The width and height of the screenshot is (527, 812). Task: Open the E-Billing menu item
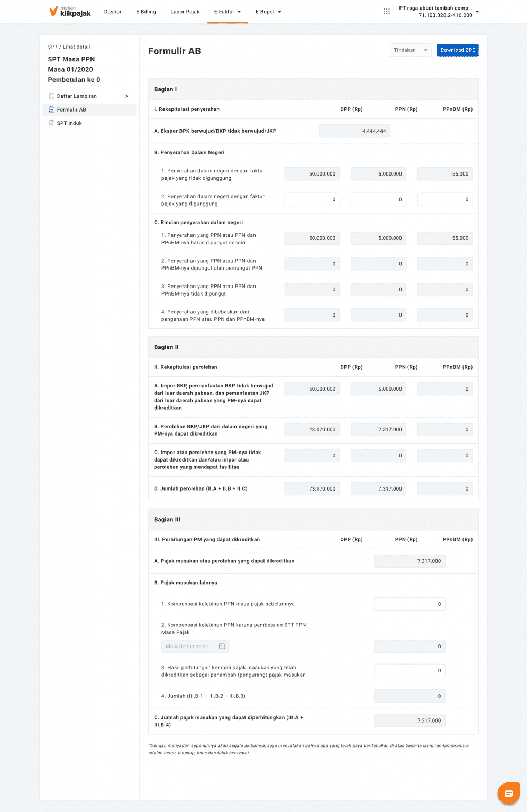[146, 12]
